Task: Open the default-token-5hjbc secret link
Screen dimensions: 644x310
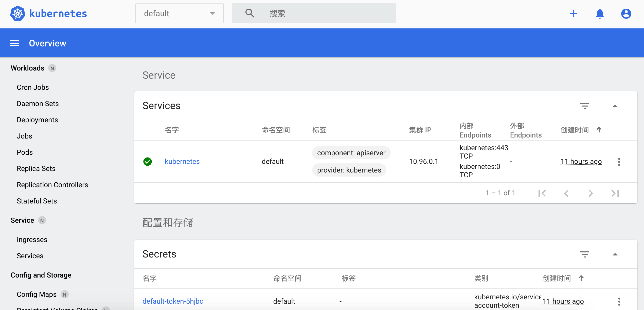Action: click(173, 301)
